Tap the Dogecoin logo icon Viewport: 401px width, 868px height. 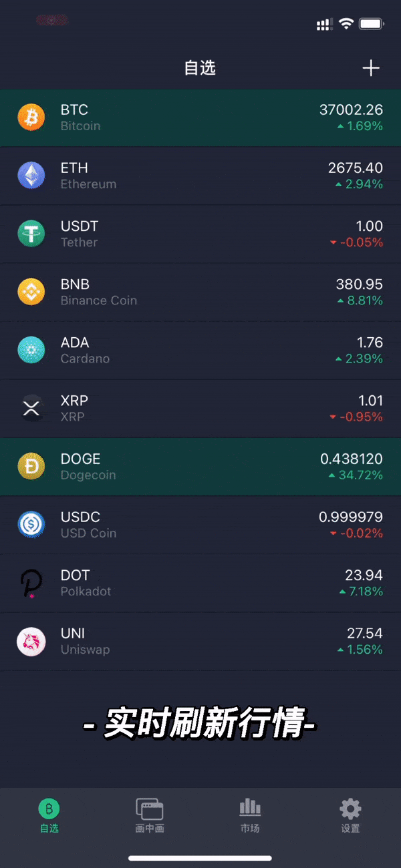(x=31, y=467)
